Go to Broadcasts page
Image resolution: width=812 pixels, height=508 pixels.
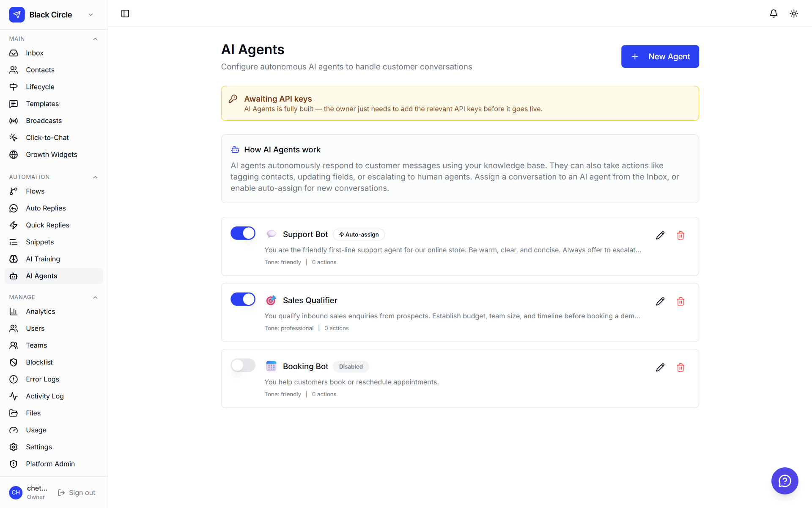[x=54, y=121]
